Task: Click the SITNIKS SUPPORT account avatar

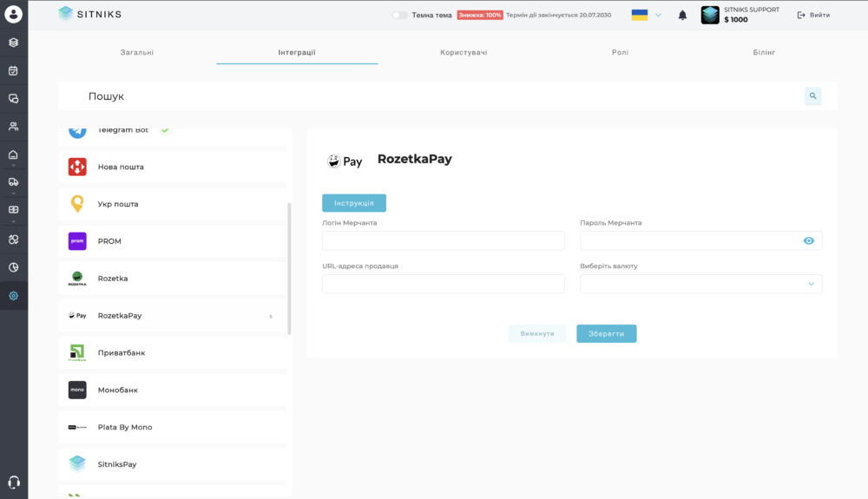Action: tap(710, 15)
